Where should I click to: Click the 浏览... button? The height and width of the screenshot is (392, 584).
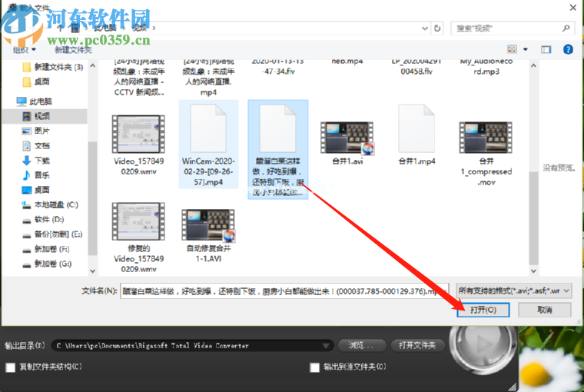(360, 345)
